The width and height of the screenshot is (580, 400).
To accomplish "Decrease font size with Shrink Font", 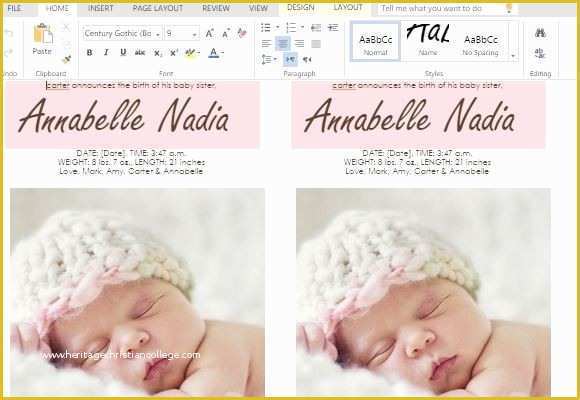I will click(226, 34).
